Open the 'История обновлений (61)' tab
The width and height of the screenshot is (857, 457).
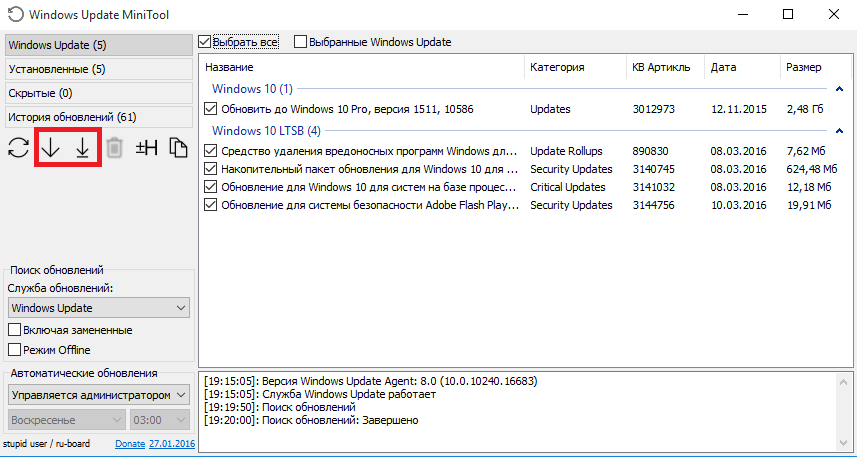point(97,117)
